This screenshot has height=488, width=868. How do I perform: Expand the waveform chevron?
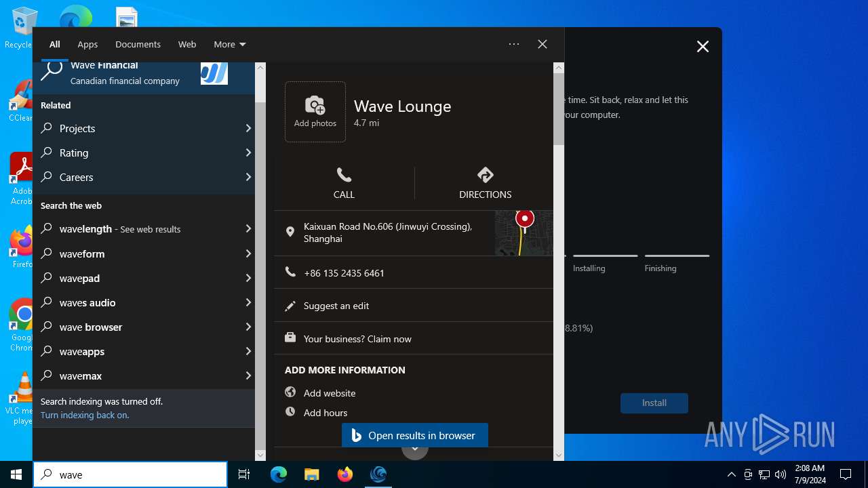pyautogui.click(x=248, y=253)
